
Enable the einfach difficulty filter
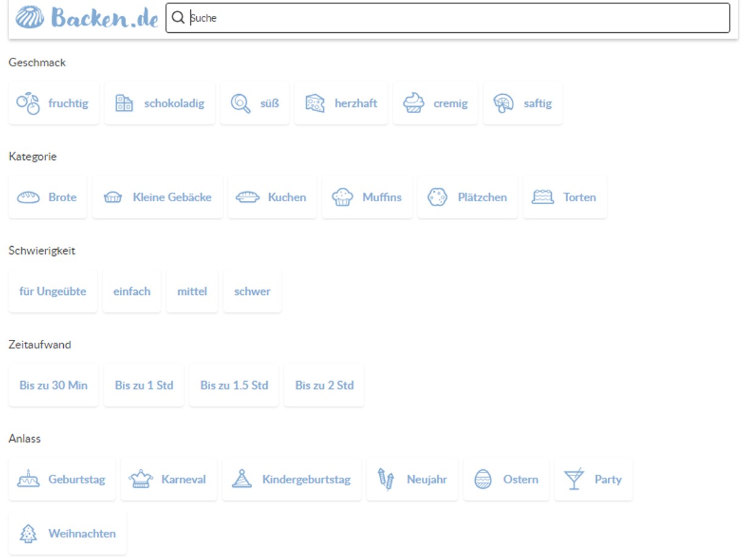tap(132, 291)
